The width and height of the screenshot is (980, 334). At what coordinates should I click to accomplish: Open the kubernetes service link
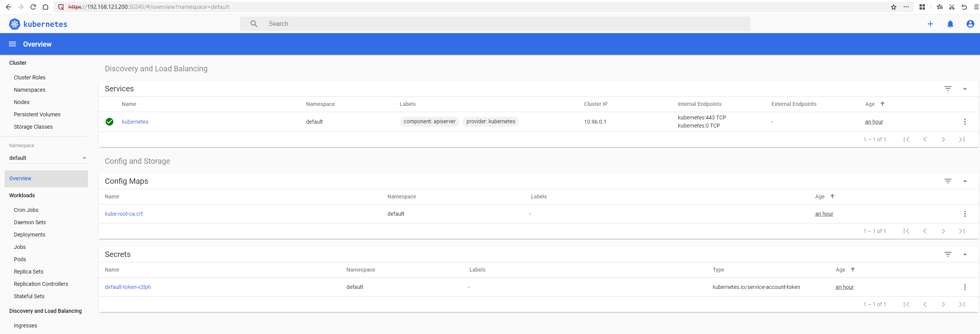[135, 122]
